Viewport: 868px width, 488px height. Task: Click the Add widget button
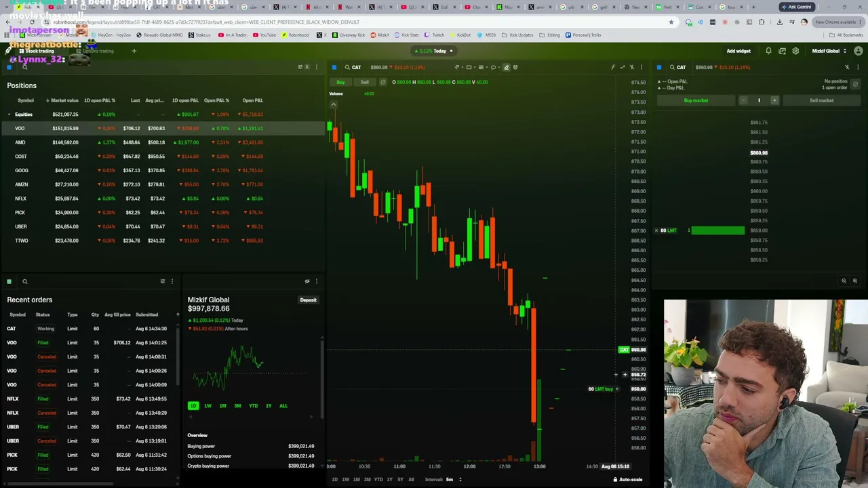[x=738, y=51]
